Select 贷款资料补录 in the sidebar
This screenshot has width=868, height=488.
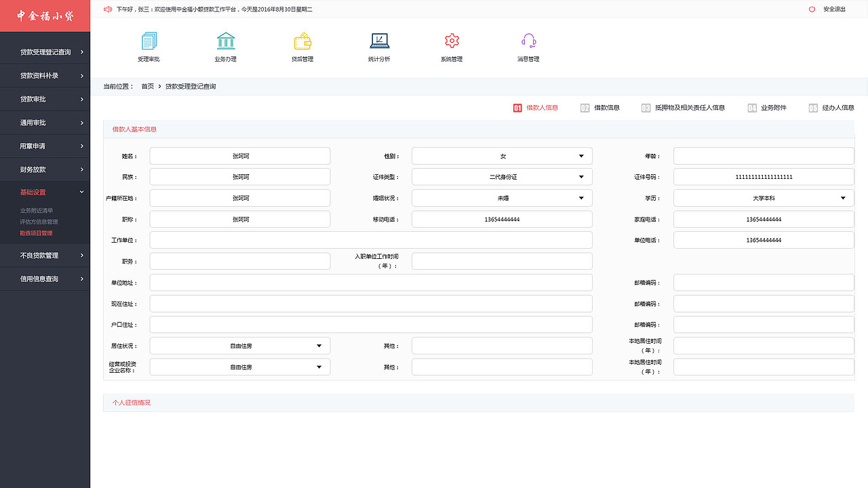click(x=45, y=76)
